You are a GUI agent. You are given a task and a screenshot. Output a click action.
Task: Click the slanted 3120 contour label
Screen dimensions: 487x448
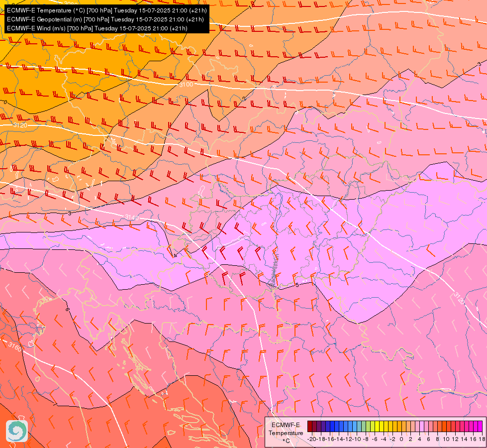[x=459, y=298]
